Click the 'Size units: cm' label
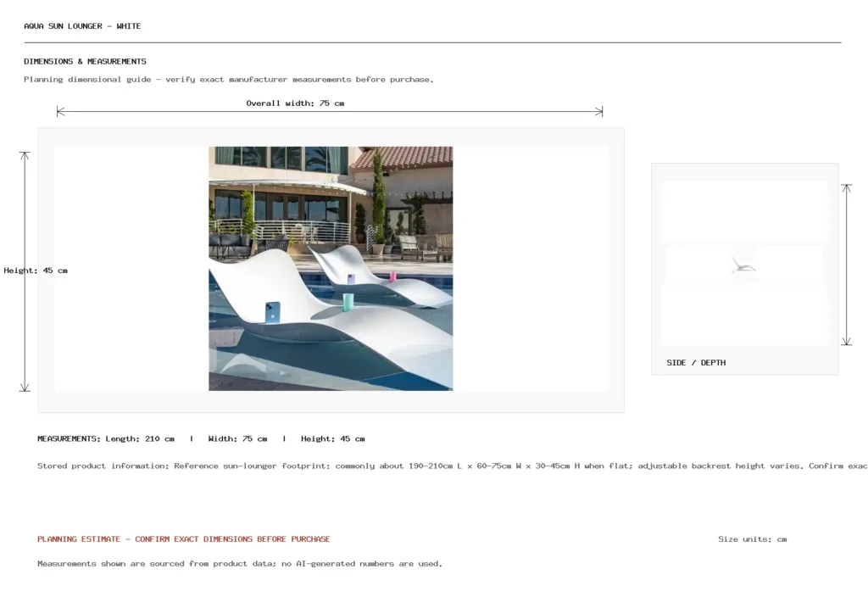 (753, 538)
